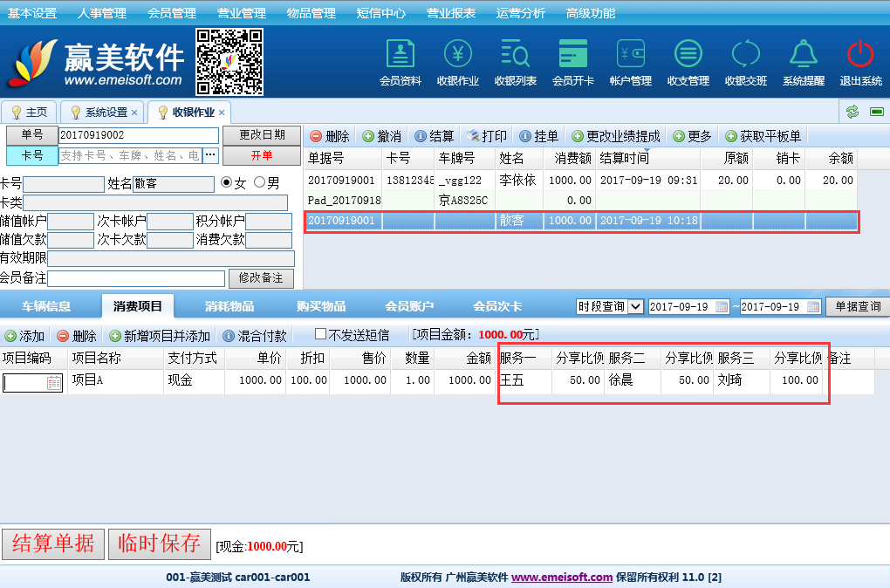Expand the 时段查询 dropdown
Image resolution: width=890 pixels, height=588 pixels.
click(635, 306)
